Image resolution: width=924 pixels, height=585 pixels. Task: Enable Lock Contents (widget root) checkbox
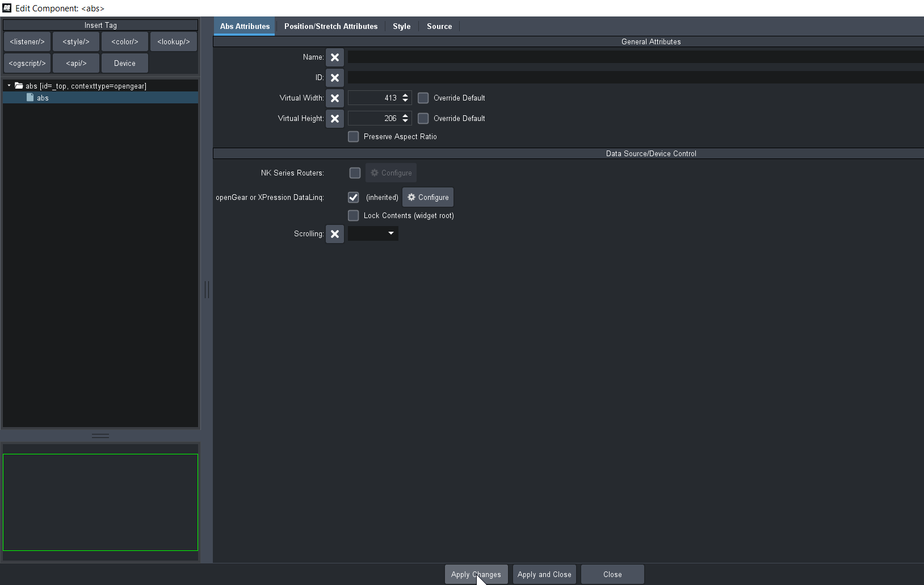tap(353, 216)
